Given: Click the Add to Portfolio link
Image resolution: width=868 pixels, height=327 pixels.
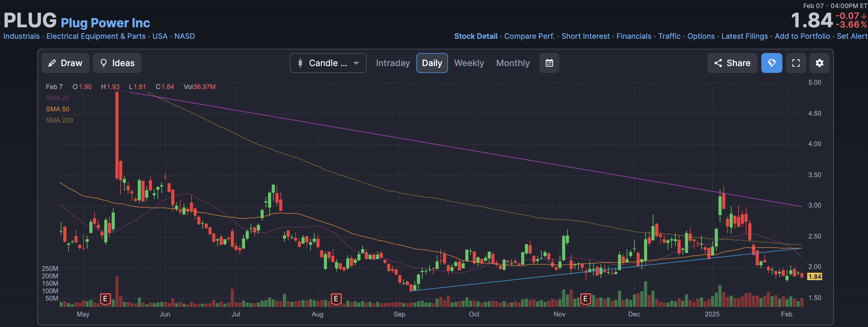Looking at the screenshot, I should point(802,36).
